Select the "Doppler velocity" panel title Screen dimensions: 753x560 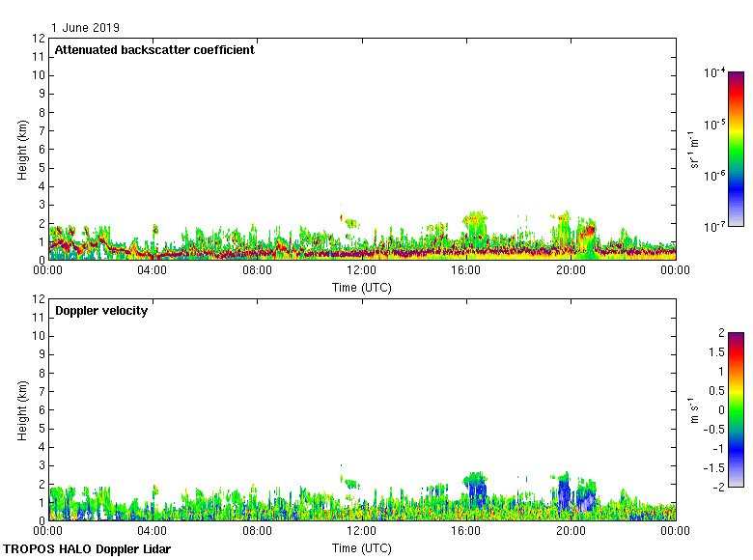coord(101,311)
